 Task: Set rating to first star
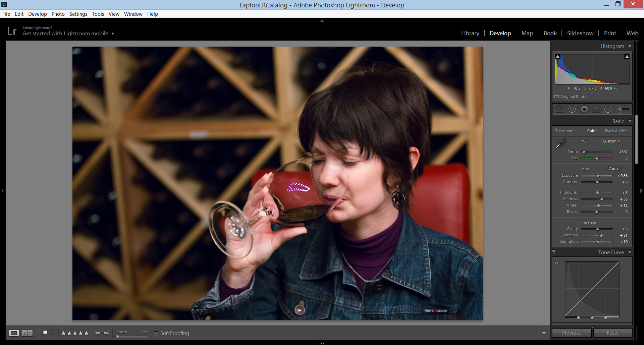tap(63, 333)
